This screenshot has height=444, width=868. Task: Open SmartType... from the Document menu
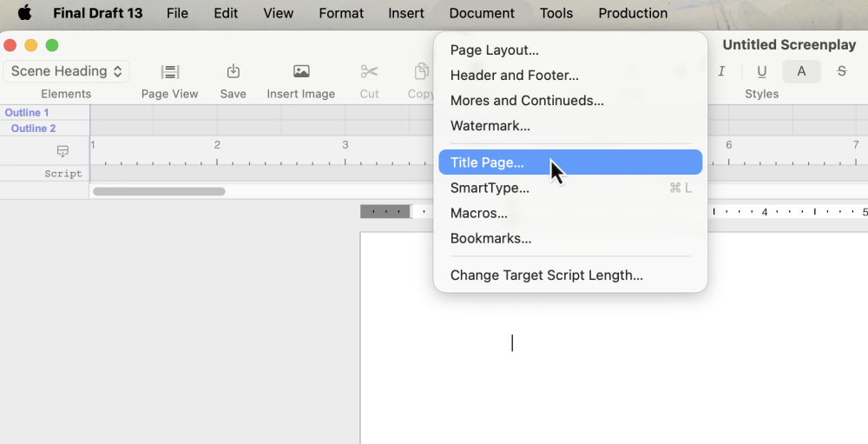point(570,188)
